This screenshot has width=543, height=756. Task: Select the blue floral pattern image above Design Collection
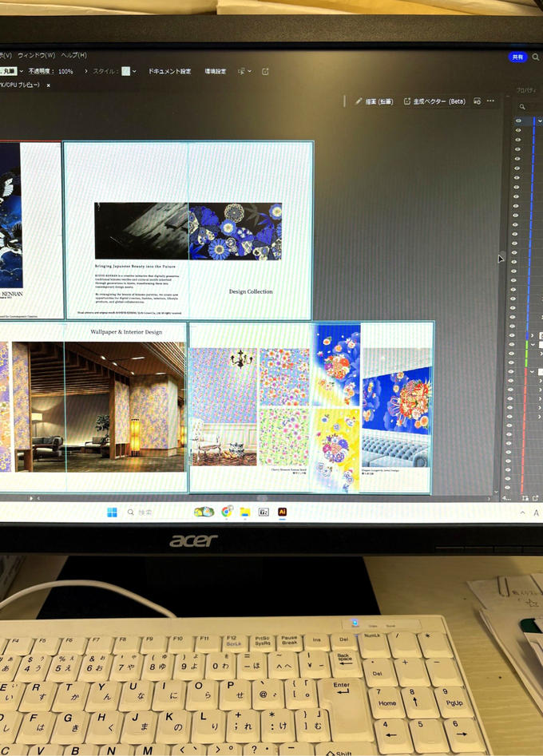(236, 231)
